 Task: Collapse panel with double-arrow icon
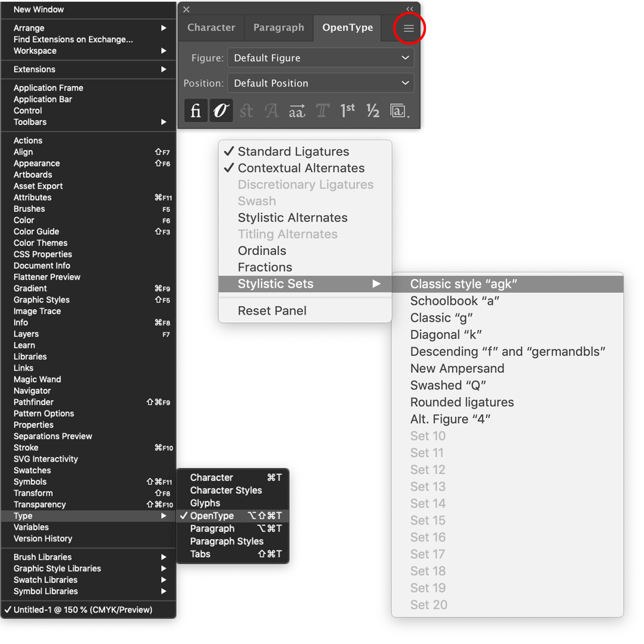(410, 9)
